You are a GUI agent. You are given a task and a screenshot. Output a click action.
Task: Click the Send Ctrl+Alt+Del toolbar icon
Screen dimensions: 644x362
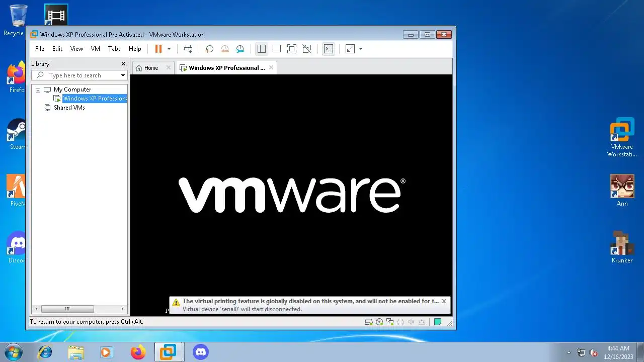pos(188,49)
